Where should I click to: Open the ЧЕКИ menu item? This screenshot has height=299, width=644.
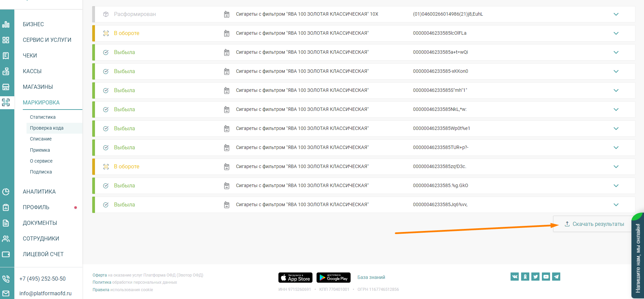coord(30,56)
